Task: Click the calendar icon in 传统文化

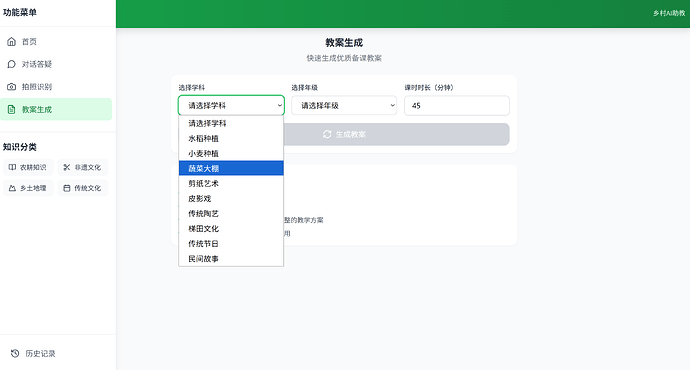Action: [x=67, y=188]
